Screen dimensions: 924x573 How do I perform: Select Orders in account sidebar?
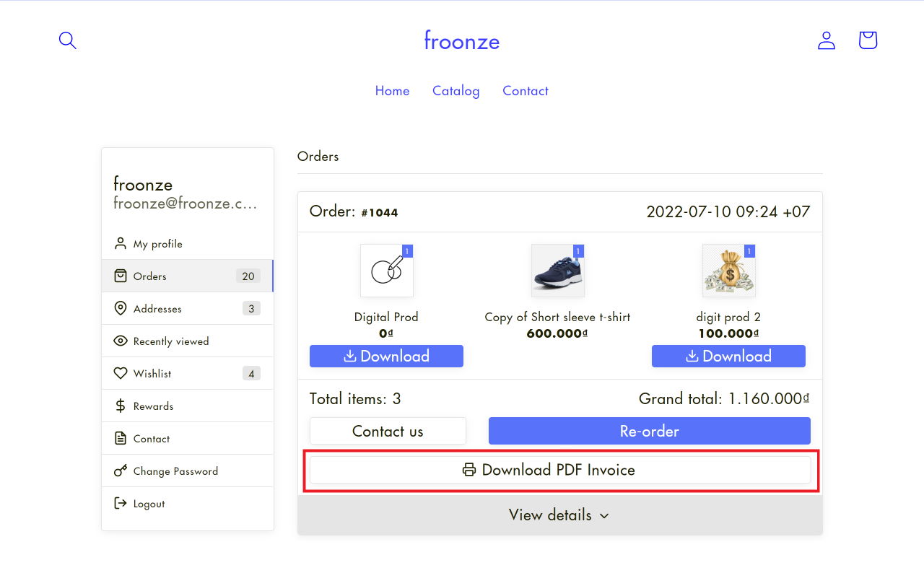click(188, 276)
